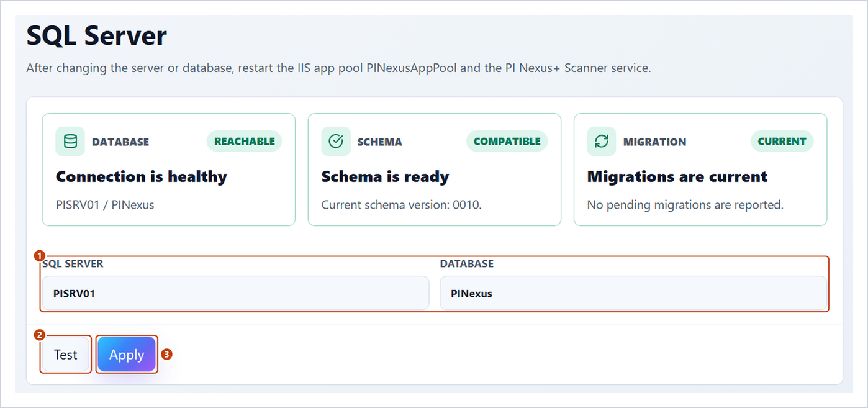The width and height of the screenshot is (868, 408).
Task: Click the 'SQL SERVER' field label
Action: [73, 264]
